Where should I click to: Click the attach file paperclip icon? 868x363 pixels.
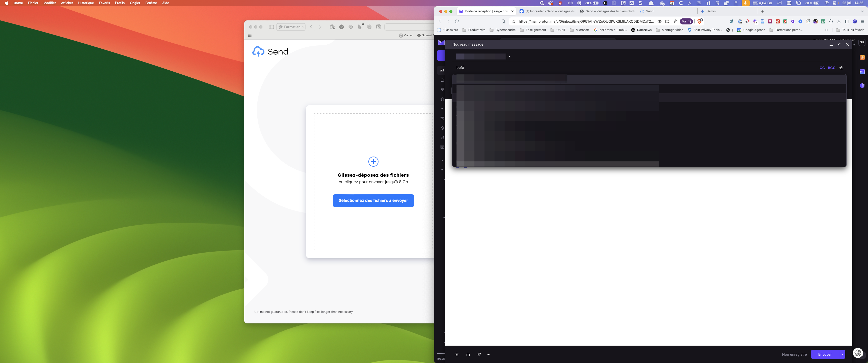[x=479, y=354]
